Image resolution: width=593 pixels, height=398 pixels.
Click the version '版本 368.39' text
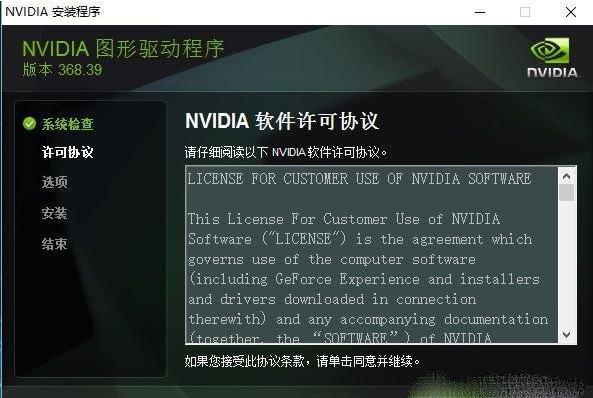tap(62, 70)
